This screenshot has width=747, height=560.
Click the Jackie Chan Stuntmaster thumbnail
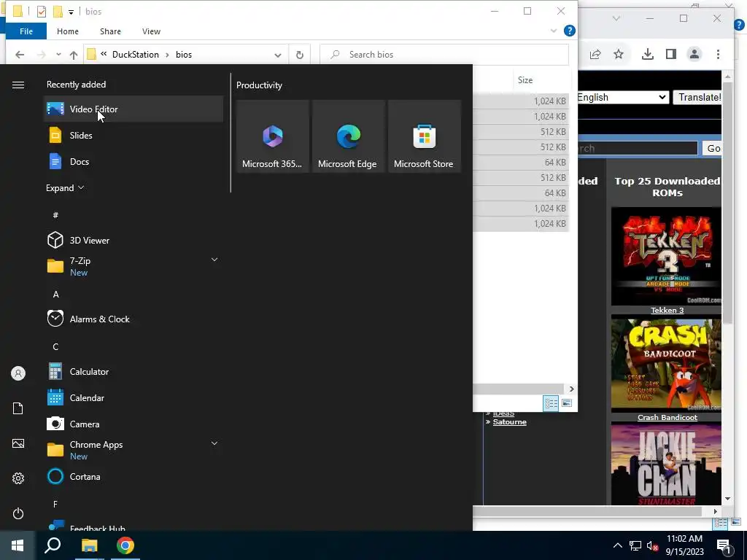[x=666, y=464]
